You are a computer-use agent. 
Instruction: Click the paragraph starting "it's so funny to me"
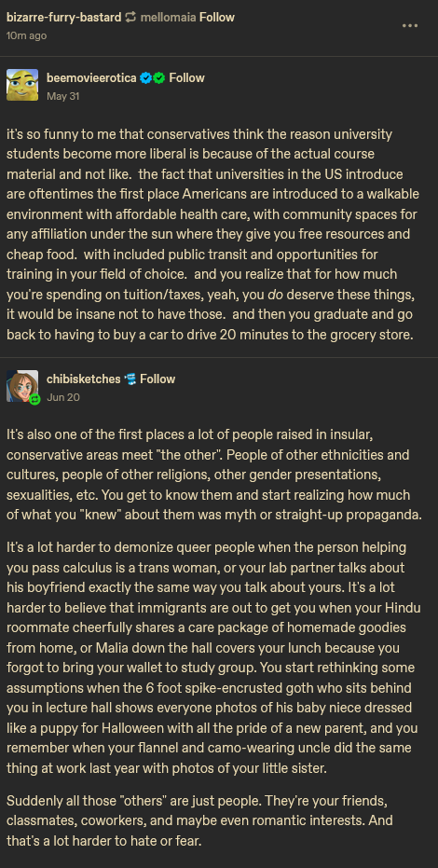click(212, 235)
